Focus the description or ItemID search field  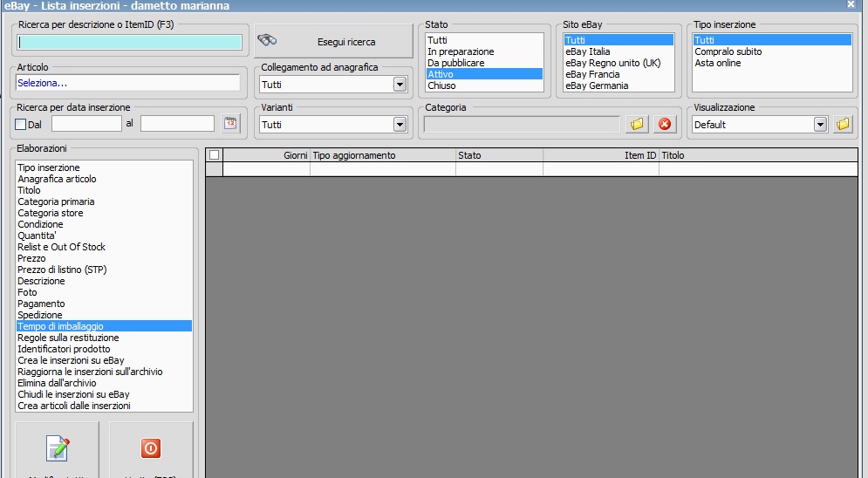(x=130, y=43)
